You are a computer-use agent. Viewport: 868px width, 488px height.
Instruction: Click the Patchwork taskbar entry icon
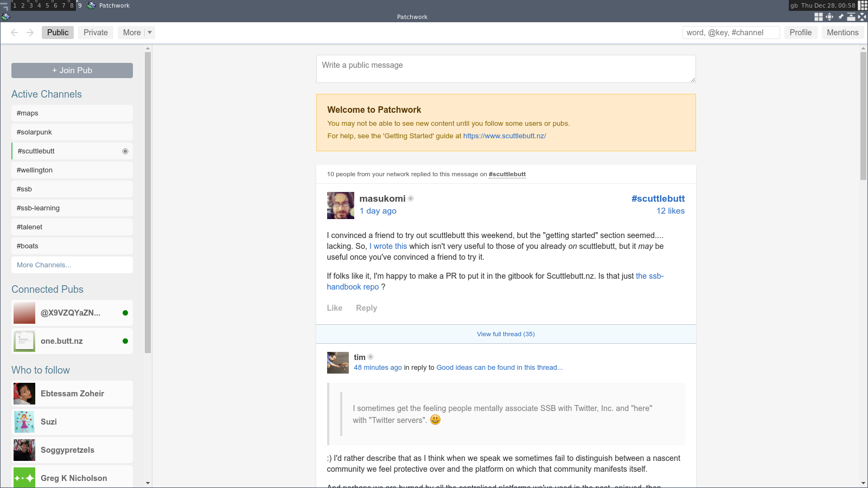tap(91, 5)
